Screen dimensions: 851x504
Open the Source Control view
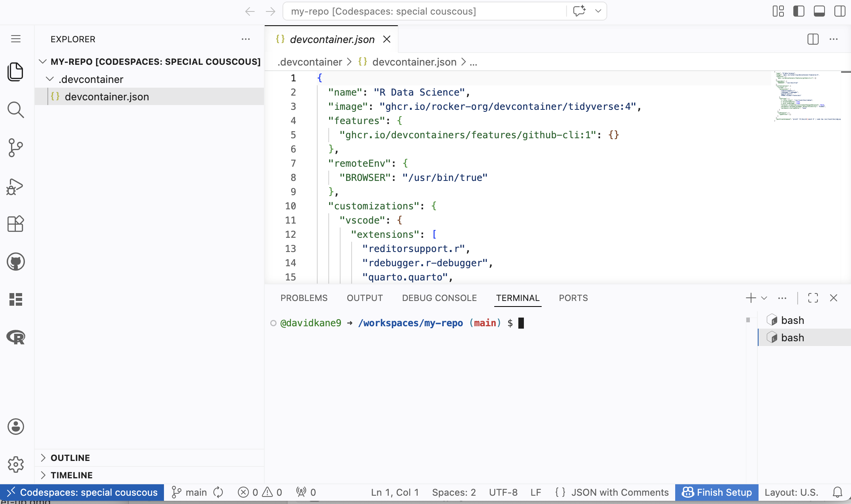(x=15, y=148)
